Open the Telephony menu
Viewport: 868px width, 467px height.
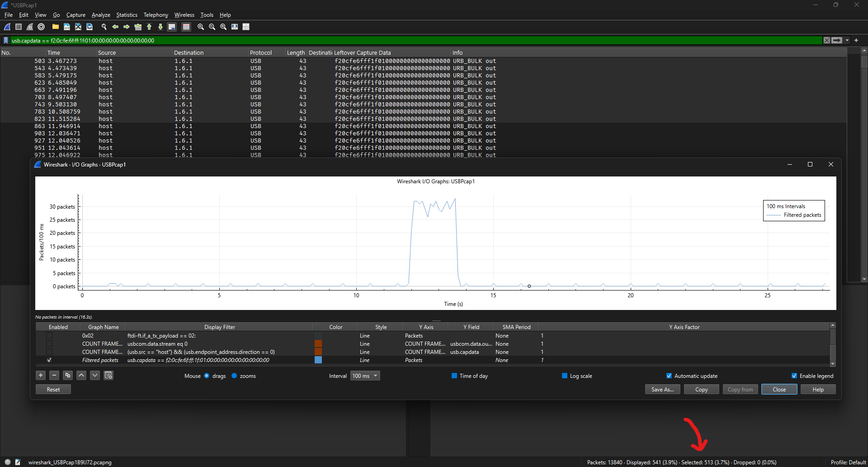pyautogui.click(x=156, y=15)
